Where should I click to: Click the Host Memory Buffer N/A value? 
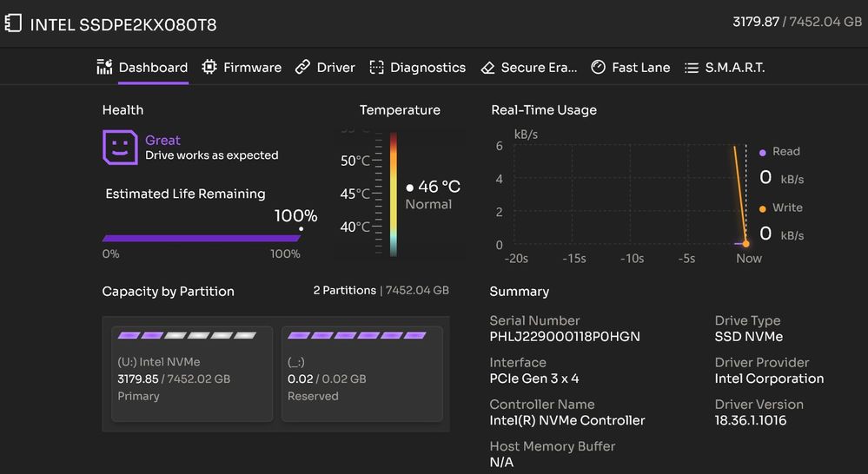[x=501, y=463]
